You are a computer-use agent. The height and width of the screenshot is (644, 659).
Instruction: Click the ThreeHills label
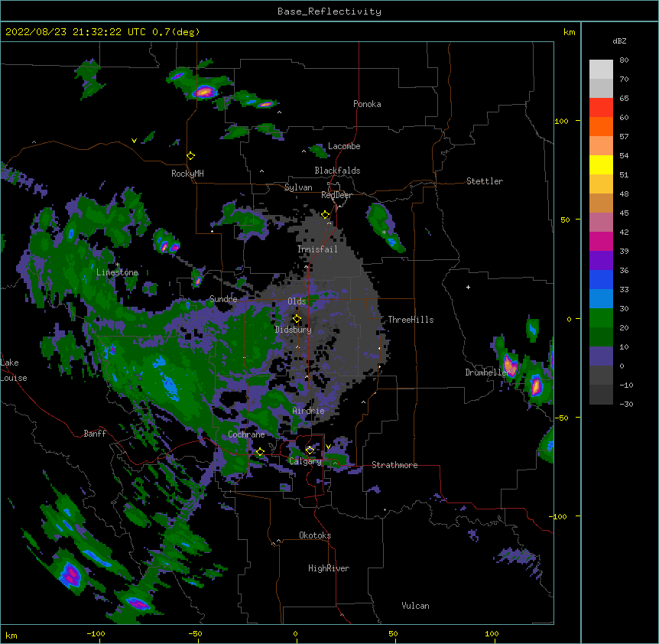point(411,320)
